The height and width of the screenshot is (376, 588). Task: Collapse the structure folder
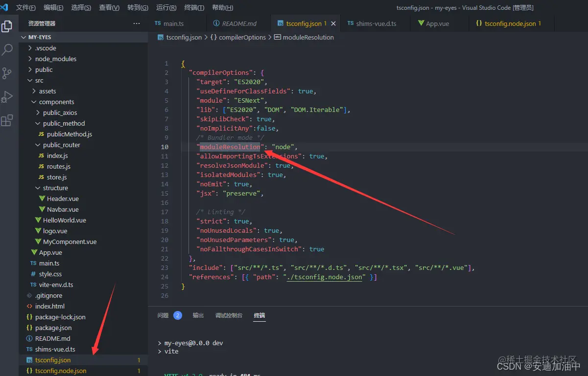click(x=83, y=188)
